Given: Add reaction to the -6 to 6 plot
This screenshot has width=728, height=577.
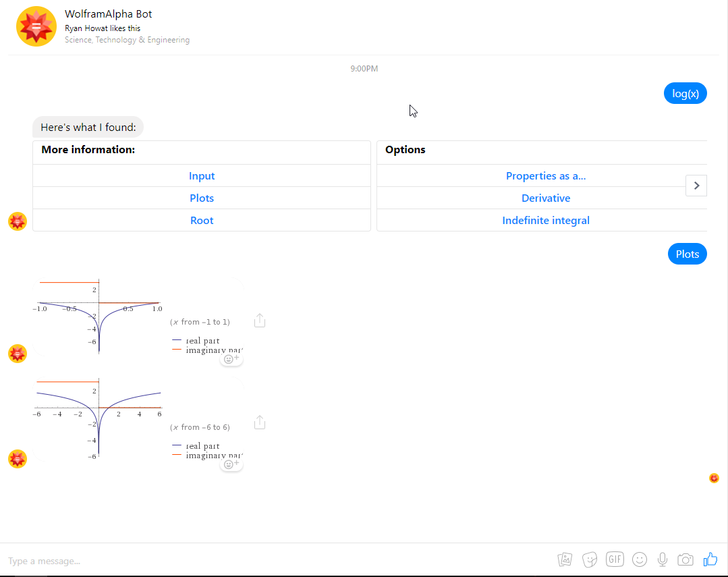Looking at the screenshot, I should [231, 464].
